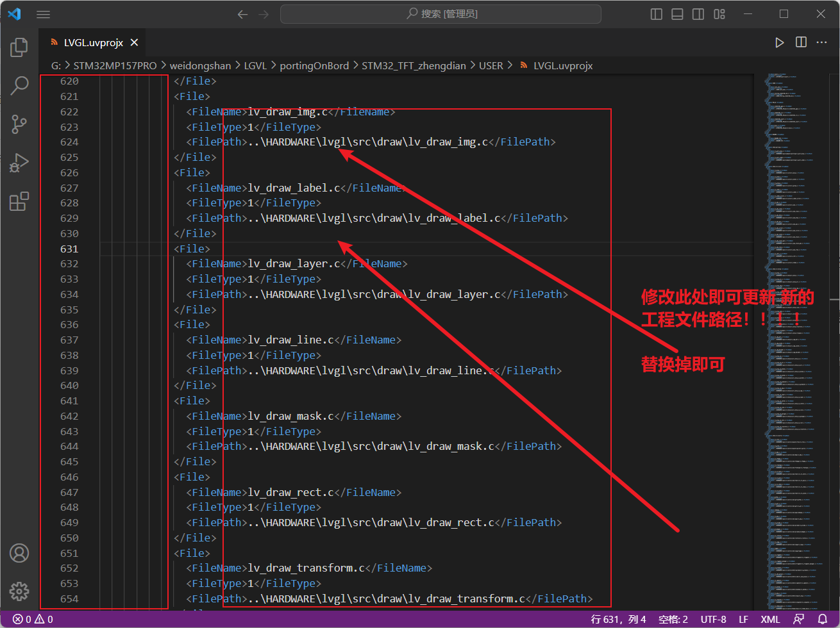Change language mode XML in status bar
Image resolution: width=840 pixels, height=628 pixels.
coord(770,620)
